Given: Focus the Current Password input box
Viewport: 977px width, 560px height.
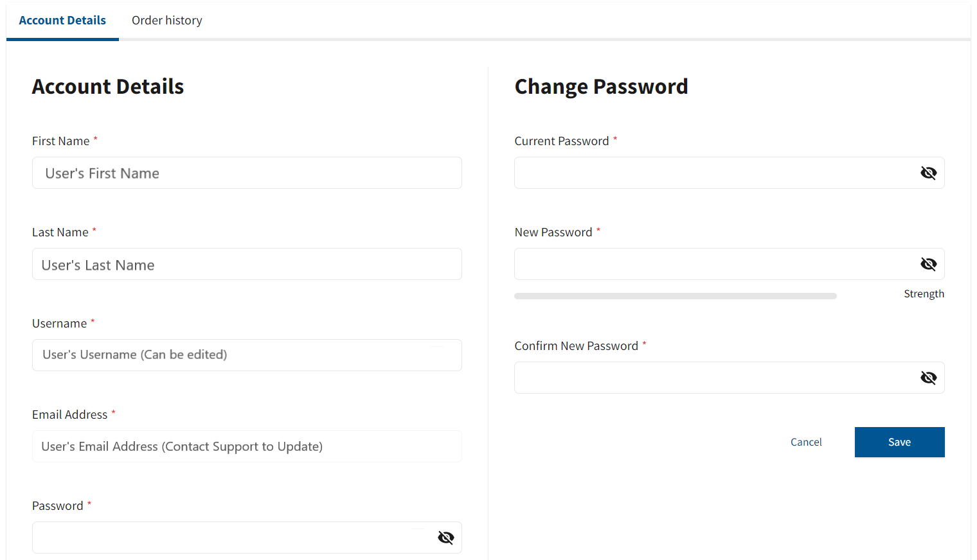Looking at the screenshot, I should click(x=713, y=173).
